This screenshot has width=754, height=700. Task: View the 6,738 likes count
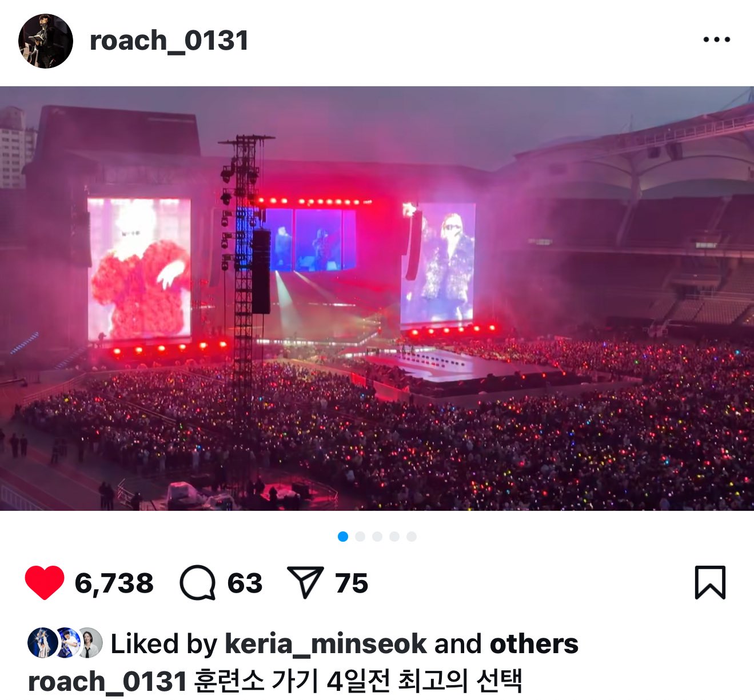114,583
